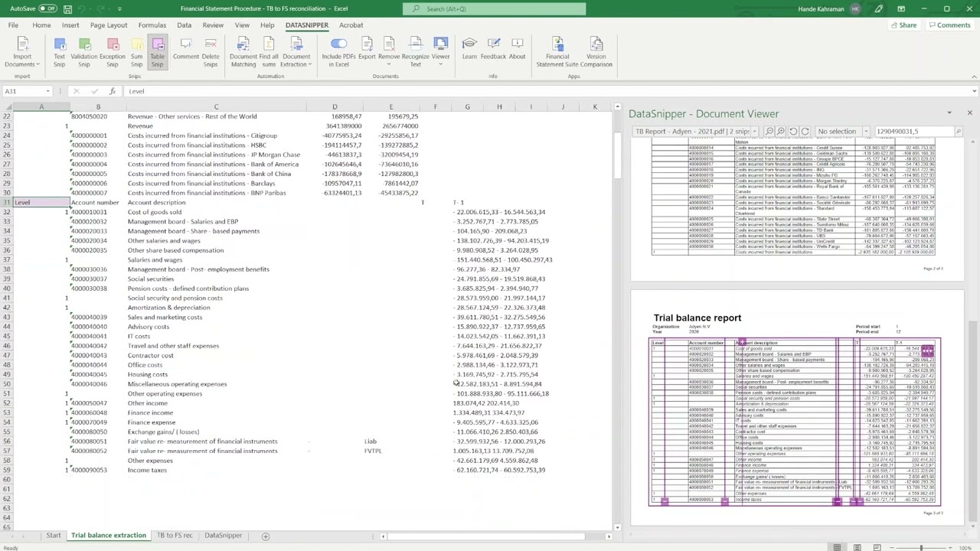Screen dimensions: 980x551
Task: Open the Import Documents tool
Action: (22, 52)
